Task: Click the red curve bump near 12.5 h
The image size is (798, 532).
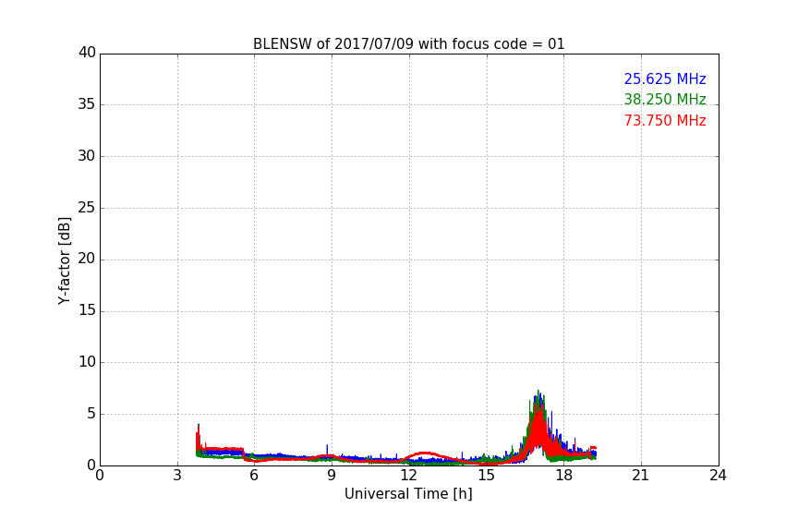Action: [425, 453]
